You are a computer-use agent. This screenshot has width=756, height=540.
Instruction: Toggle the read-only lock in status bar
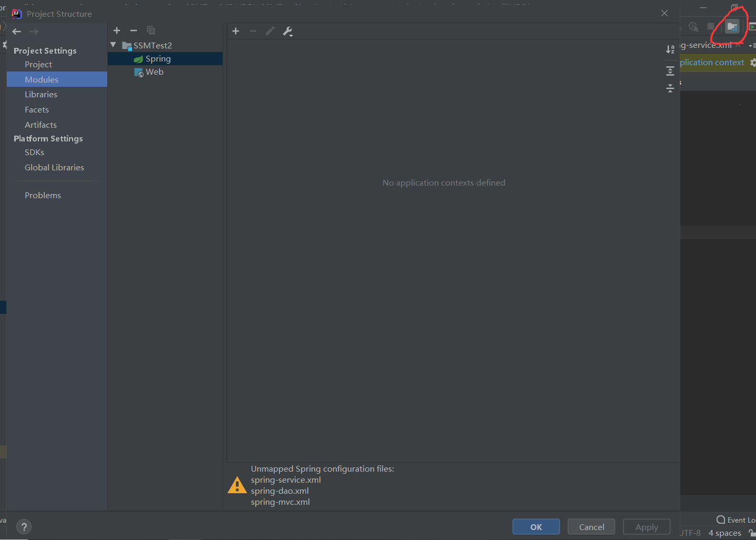coord(752,533)
